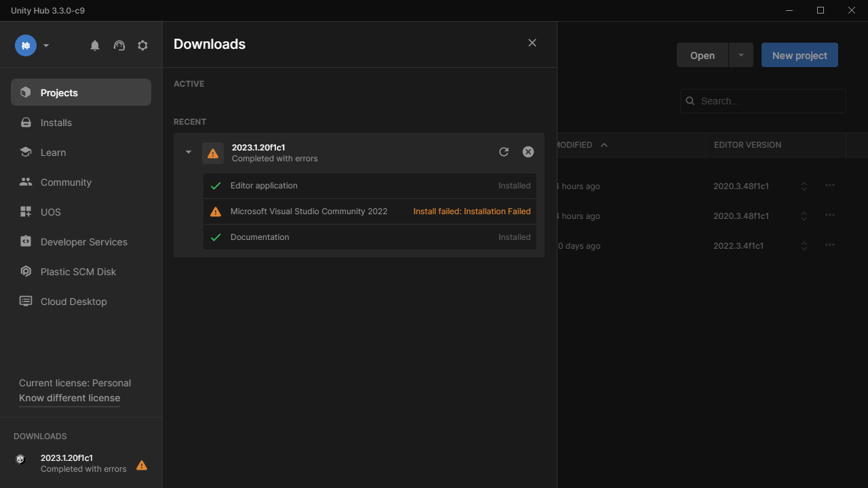Click the notifications bell icon
Viewport: 868px width, 488px height.
pyautogui.click(x=95, y=45)
